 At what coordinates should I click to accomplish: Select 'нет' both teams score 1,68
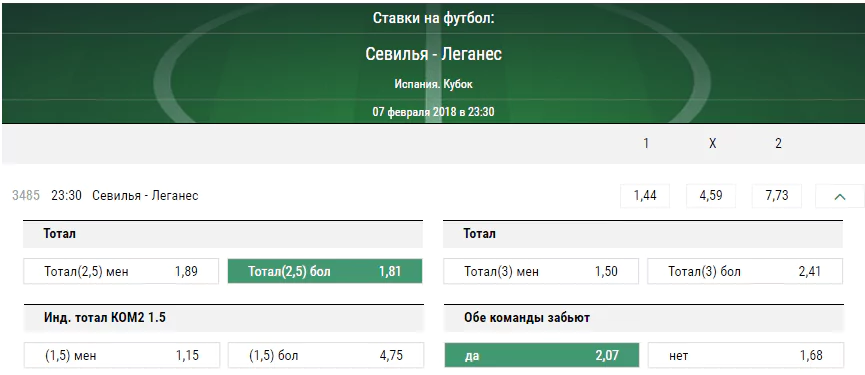coord(745,355)
